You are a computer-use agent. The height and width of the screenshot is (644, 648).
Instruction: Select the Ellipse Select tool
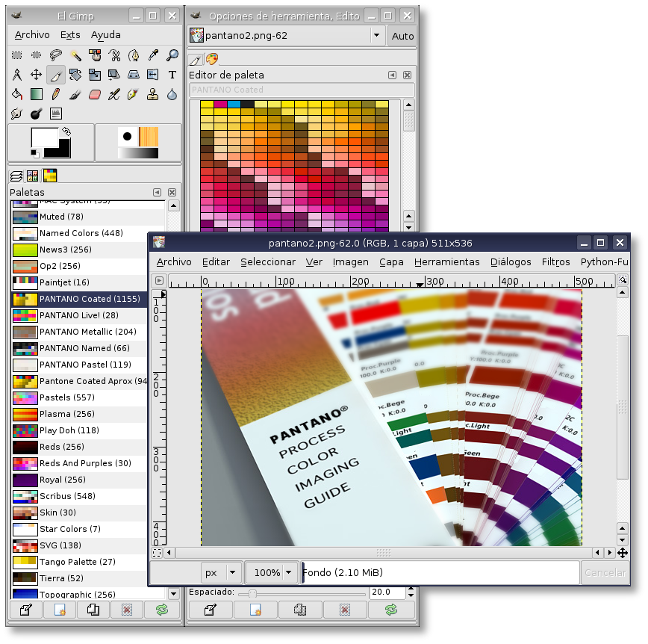pyautogui.click(x=36, y=55)
